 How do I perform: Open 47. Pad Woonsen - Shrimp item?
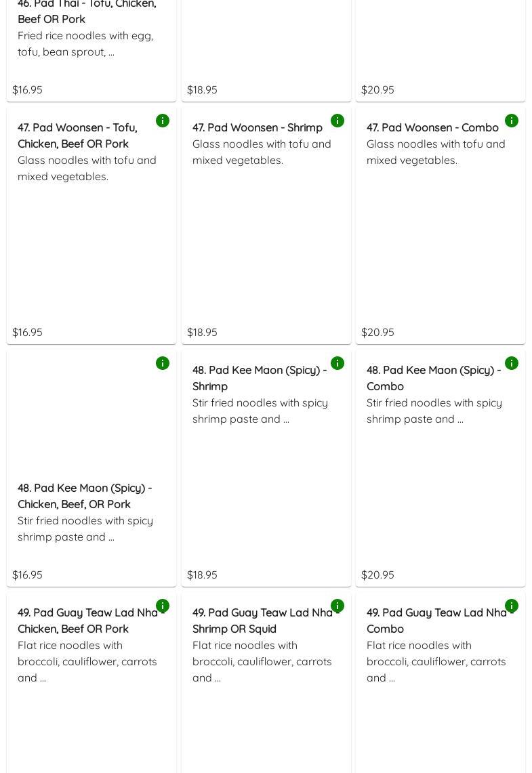pos(258,127)
